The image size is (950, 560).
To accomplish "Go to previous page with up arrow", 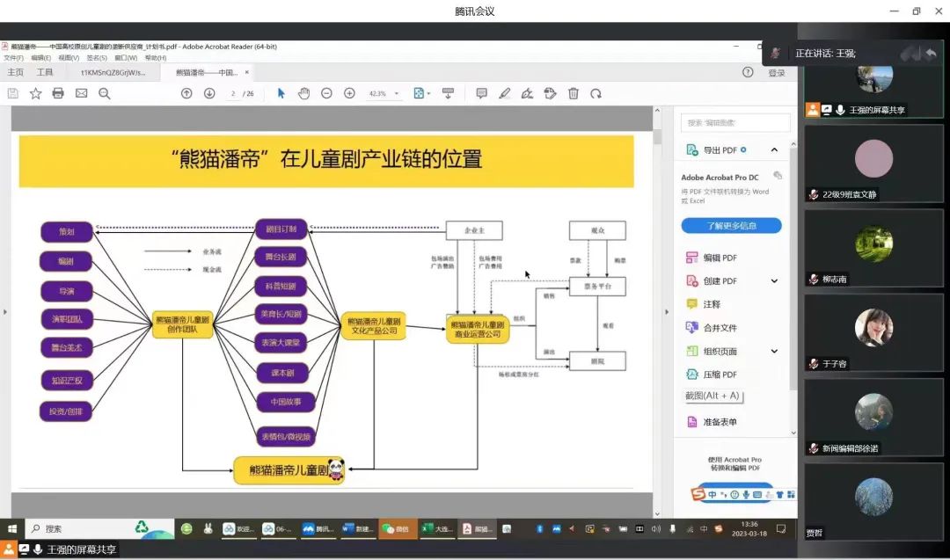I will click(186, 93).
